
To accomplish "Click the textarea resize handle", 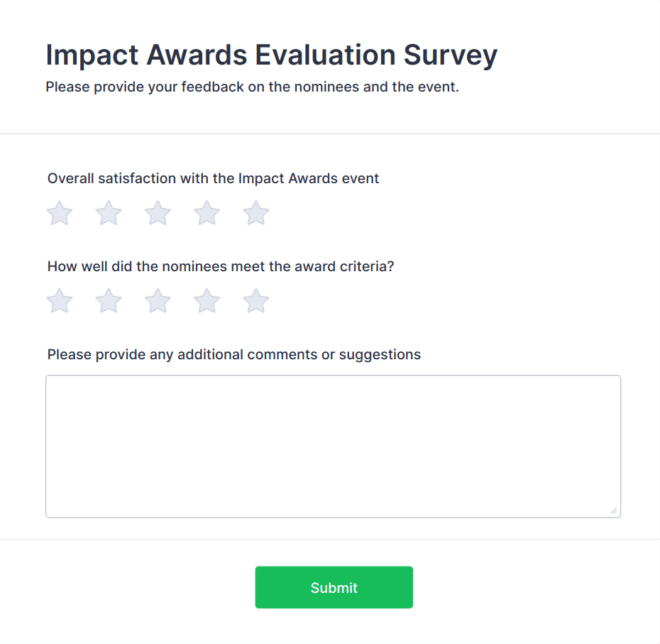I will click(614, 509).
